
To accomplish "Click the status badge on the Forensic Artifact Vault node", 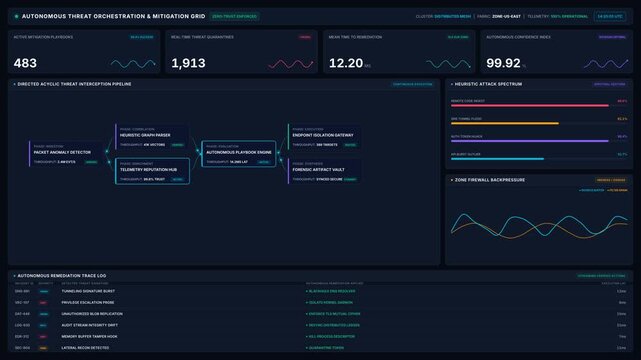I will pyautogui.click(x=350, y=179).
